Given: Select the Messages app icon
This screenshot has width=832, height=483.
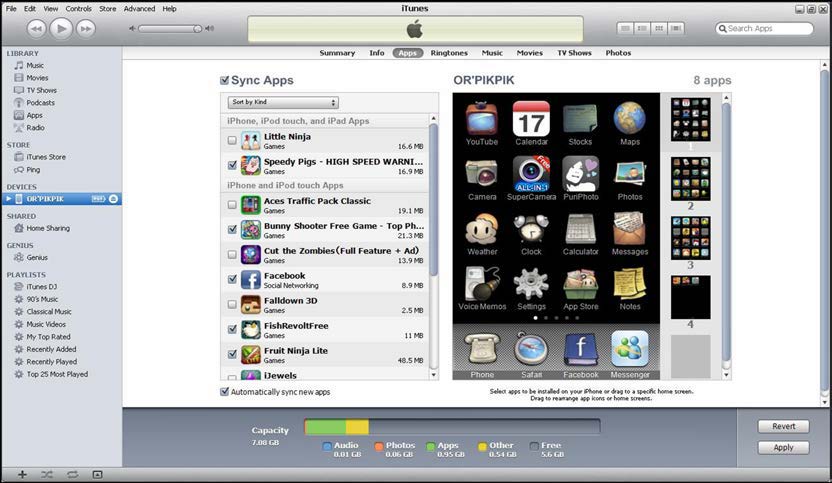Looking at the screenshot, I should (630, 229).
